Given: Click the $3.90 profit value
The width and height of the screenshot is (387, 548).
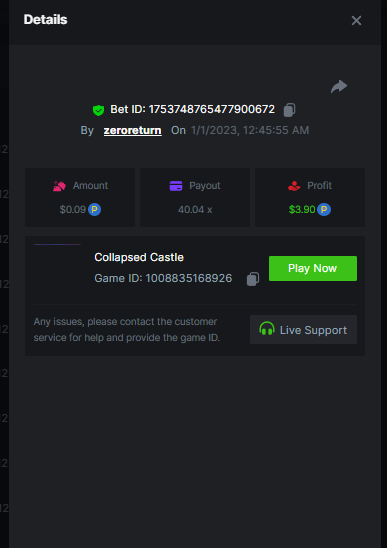Looking at the screenshot, I should point(302,210).
